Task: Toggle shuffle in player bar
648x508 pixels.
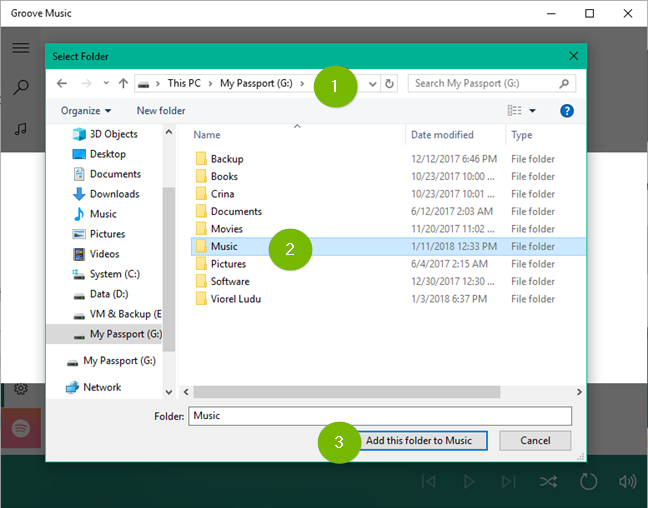Action: click(x=548, y=482)
